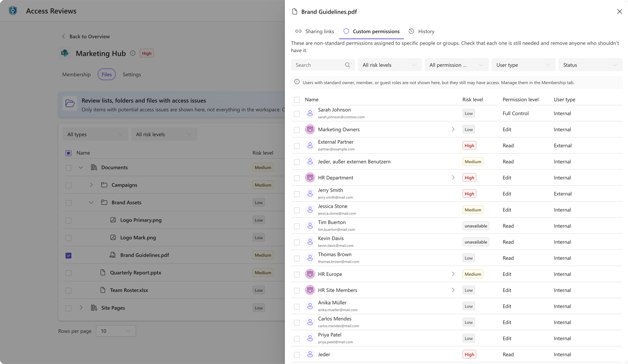Click the HR Site Members group icon
Screen dimensions: 628x364
(310, 290)
